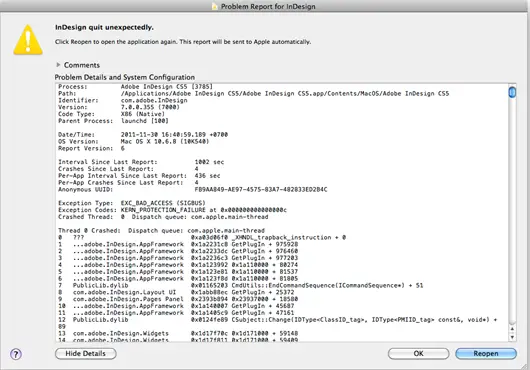Click the document icon in the title bar
This screenshot has height=370, width=530.
[x=215, y=6]
